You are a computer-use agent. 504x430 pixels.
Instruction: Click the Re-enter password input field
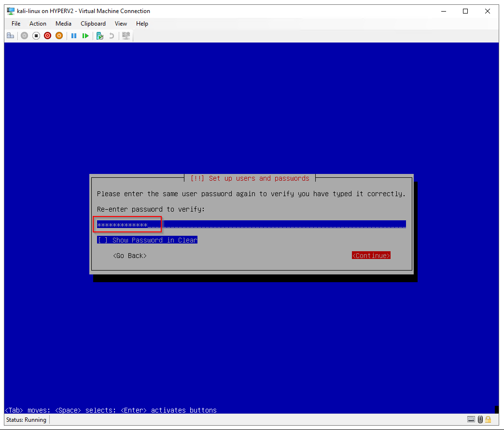tap(251, 224)
